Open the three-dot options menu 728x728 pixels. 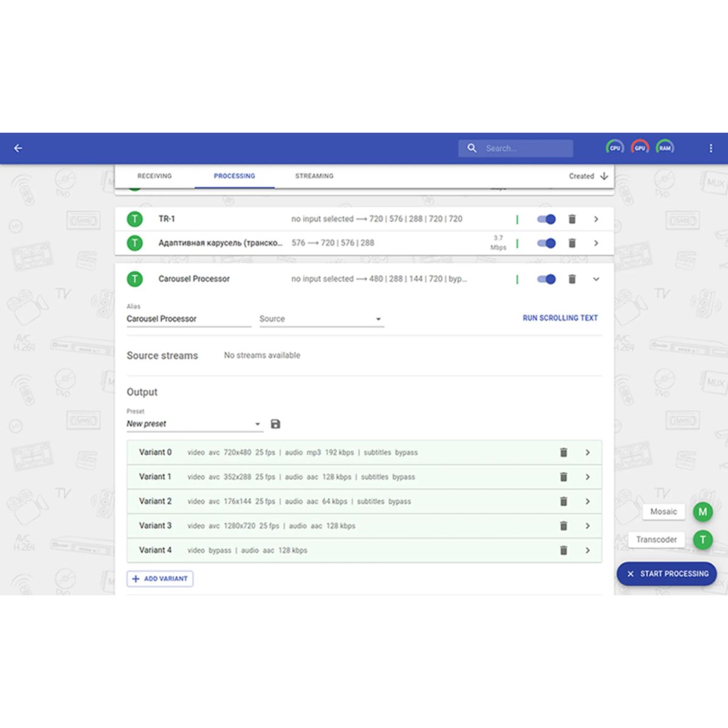(x=710, y=148)
